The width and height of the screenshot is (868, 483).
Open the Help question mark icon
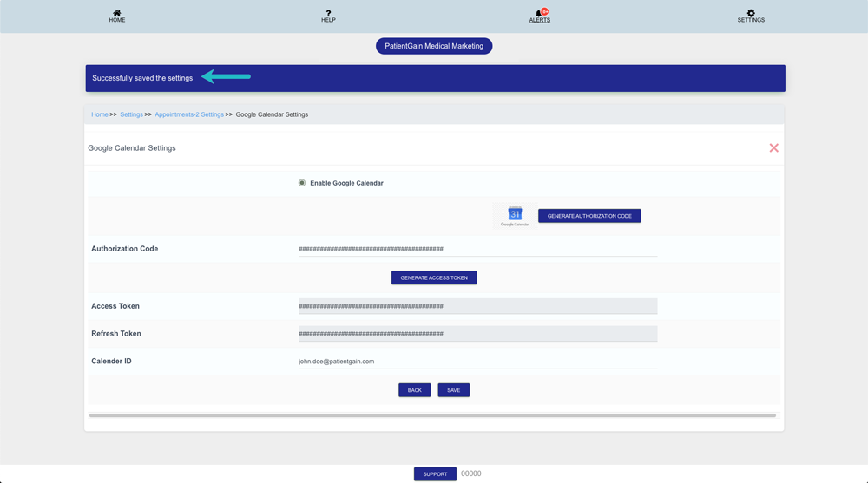328,13
